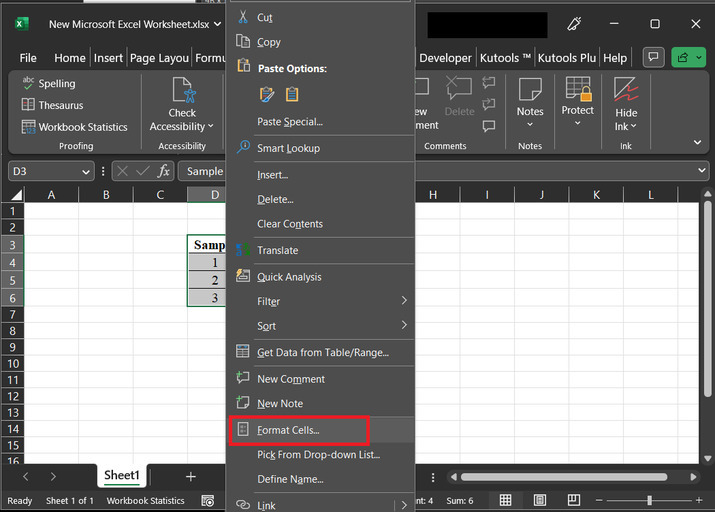Click the vertical scrollbar thumb
Image resolution: width=715 pixels, height=512 pixels.
coord(707,298)
